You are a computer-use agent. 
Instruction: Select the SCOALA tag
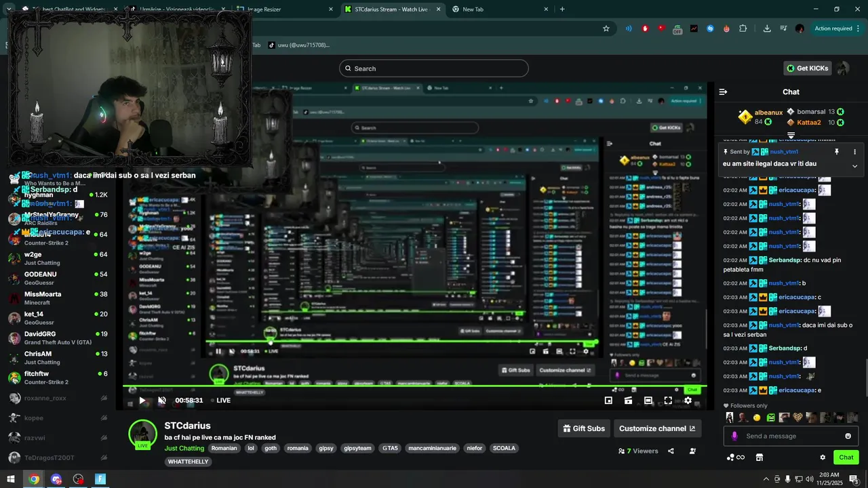click(504, 449)
